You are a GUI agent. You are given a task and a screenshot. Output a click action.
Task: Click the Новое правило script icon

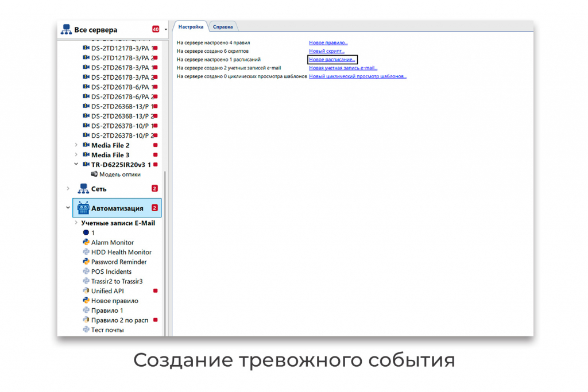pos(86,301)
